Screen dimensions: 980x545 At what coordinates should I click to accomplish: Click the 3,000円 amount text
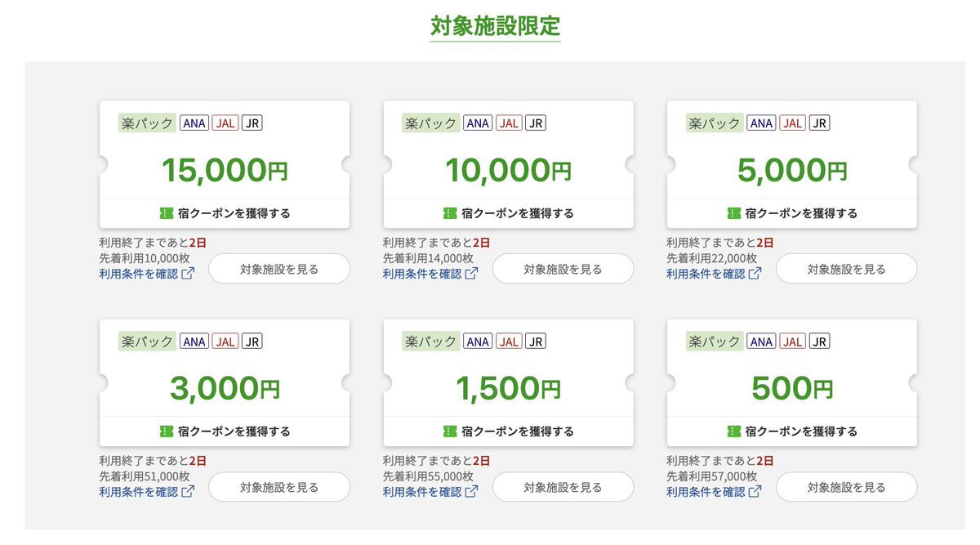[x=225, y=388]
